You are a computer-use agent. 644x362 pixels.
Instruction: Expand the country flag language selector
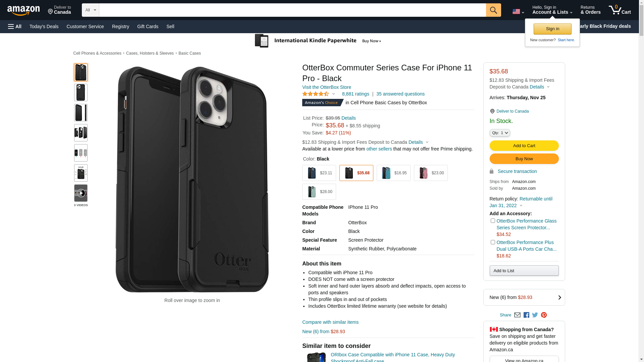click(x=518, y=12)
